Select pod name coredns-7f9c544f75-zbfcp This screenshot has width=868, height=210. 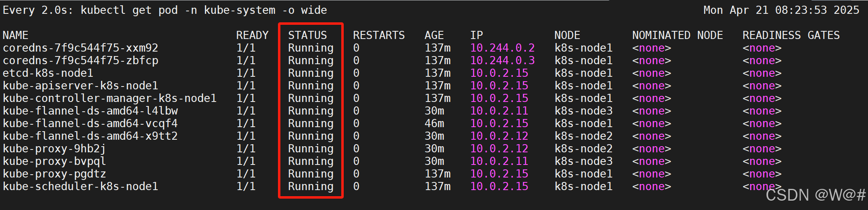coord(80,61)
